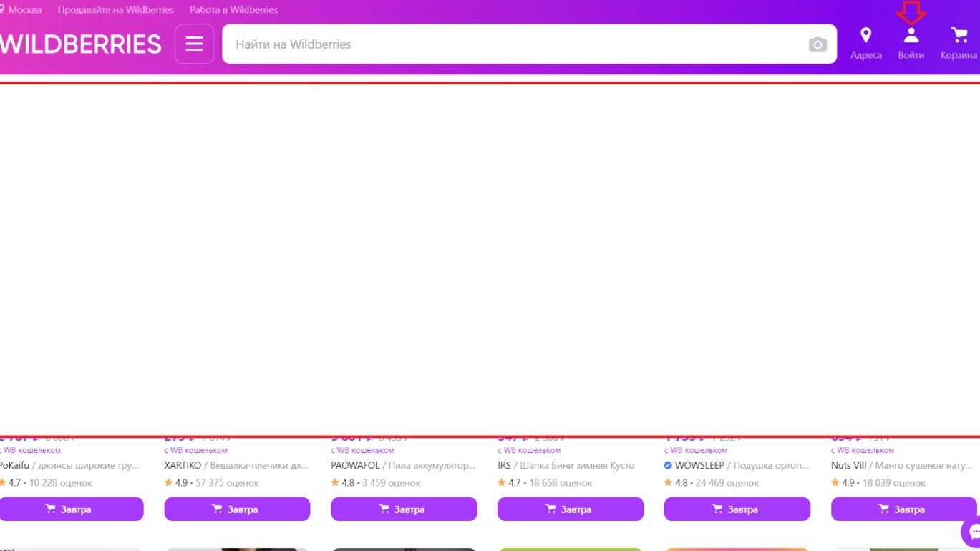The image size is (980, 551).
Task: View XARTIKO 57 375 оценок rating
Action: [212, 483]
